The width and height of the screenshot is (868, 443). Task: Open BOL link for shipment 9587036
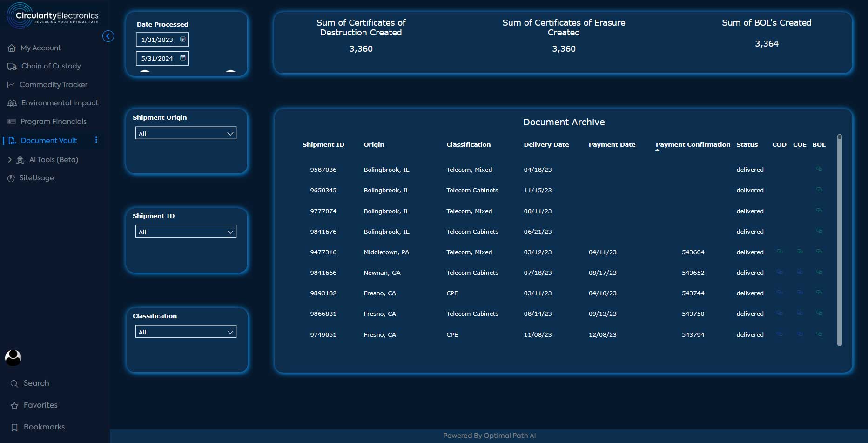click(819, 170)
